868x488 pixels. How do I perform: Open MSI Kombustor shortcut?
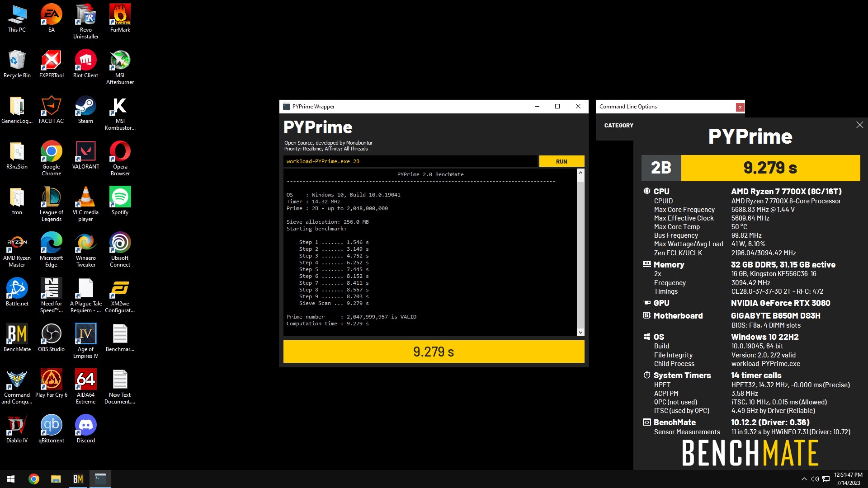point(120,113)
